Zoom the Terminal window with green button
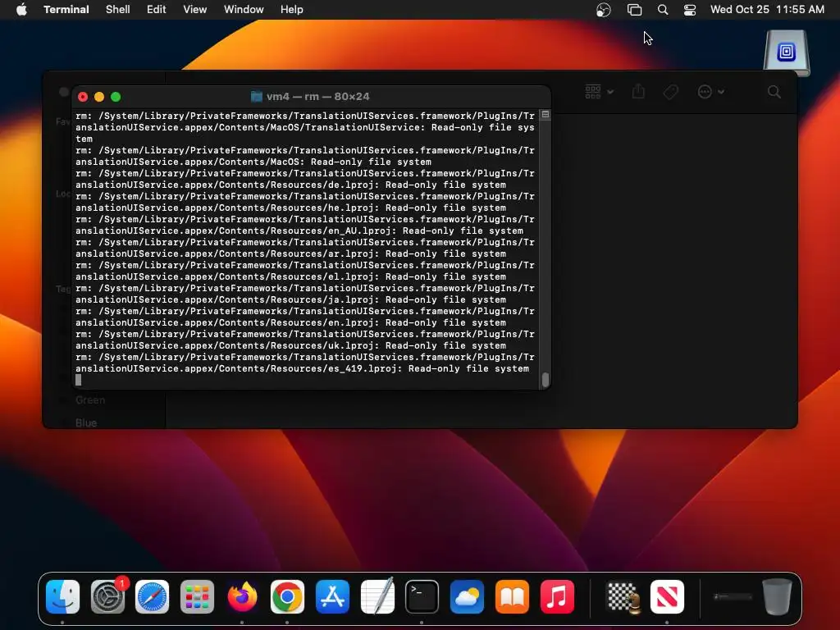This screenshot has height=630, width=840. 116,97
